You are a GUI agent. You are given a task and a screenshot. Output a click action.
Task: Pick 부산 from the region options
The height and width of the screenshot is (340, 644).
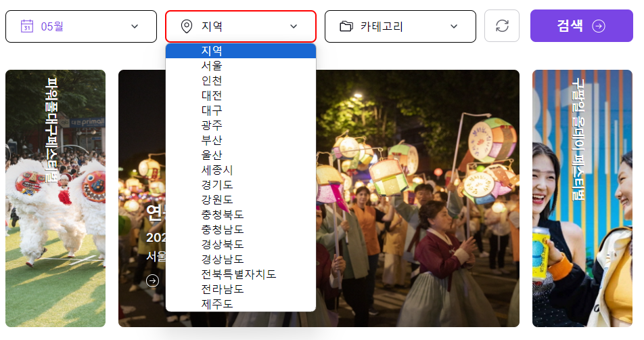click(241, 140)
